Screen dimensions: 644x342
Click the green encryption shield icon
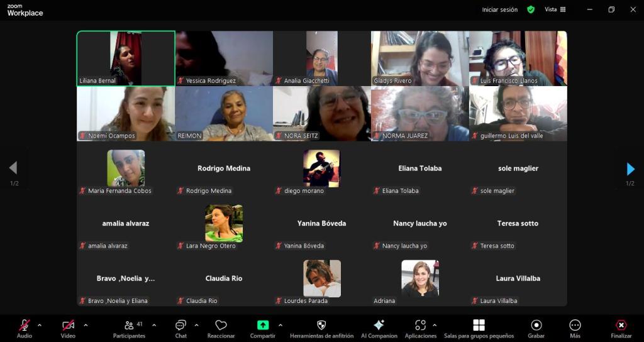tap(531, 9)
